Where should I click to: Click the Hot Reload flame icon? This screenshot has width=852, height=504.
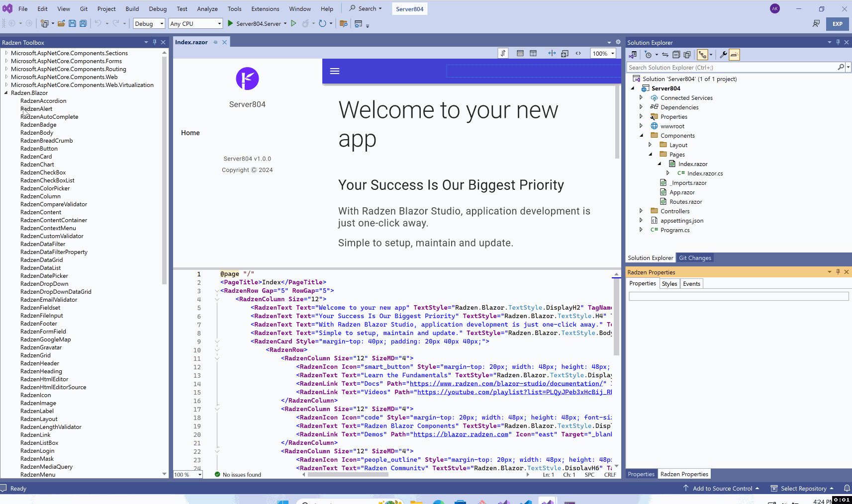305,23
